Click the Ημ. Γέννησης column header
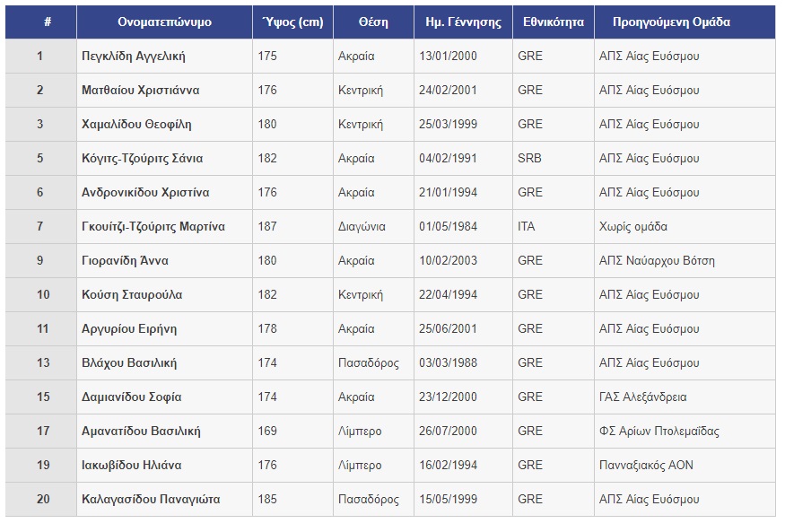 (x=463, y=22)
